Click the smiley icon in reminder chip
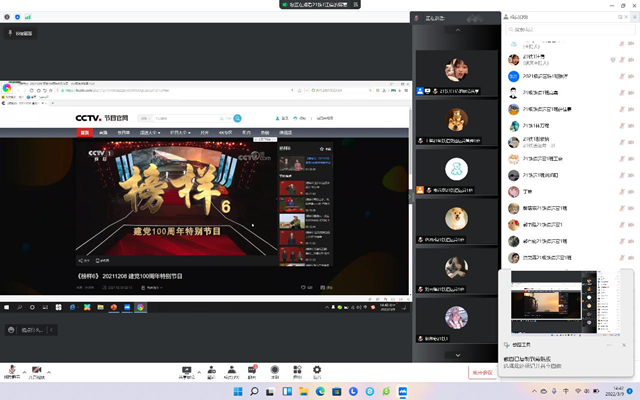The height and width of the screenshot is (400, 640). pos(11,330)
